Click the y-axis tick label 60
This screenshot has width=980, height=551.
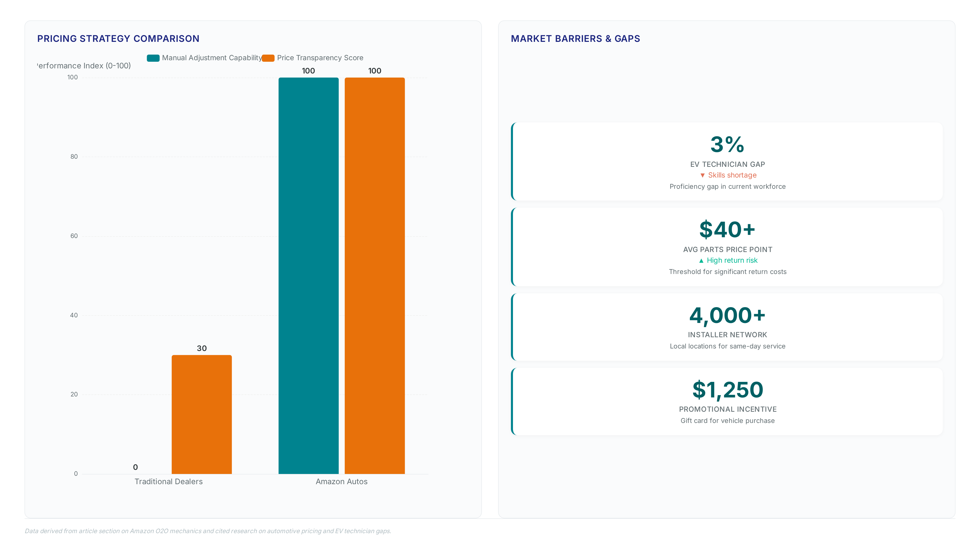74,236
